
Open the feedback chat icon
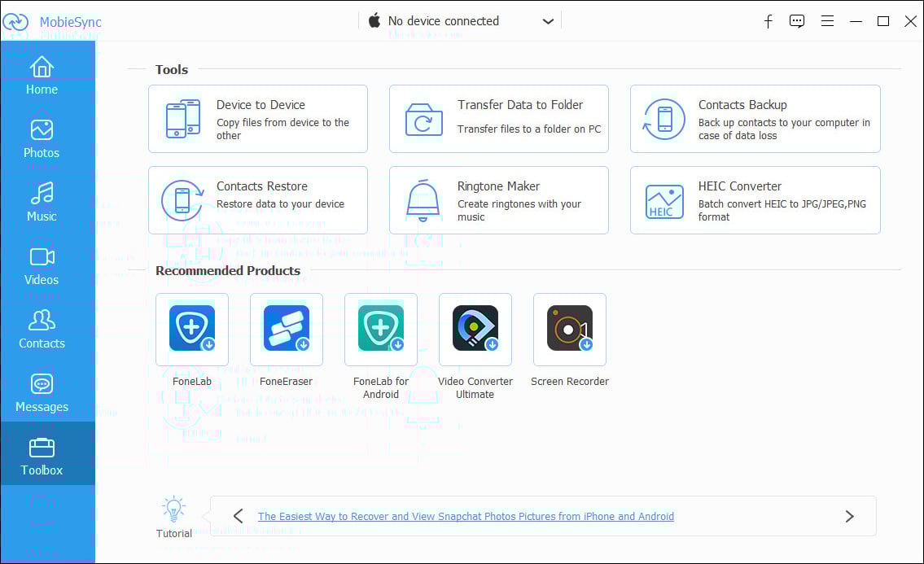[x=797, y=22]
